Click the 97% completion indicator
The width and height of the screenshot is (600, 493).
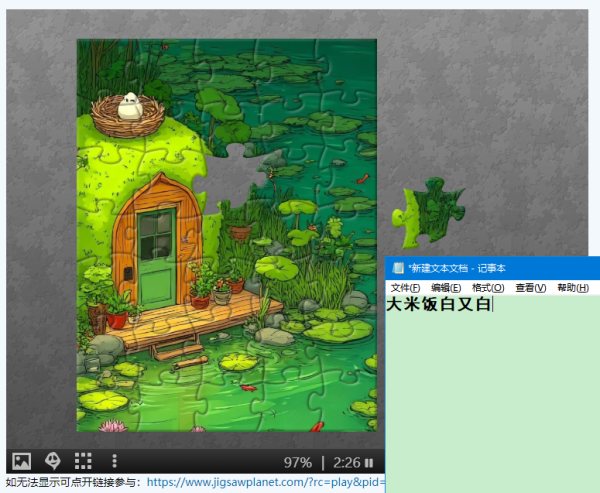(298, 463)
